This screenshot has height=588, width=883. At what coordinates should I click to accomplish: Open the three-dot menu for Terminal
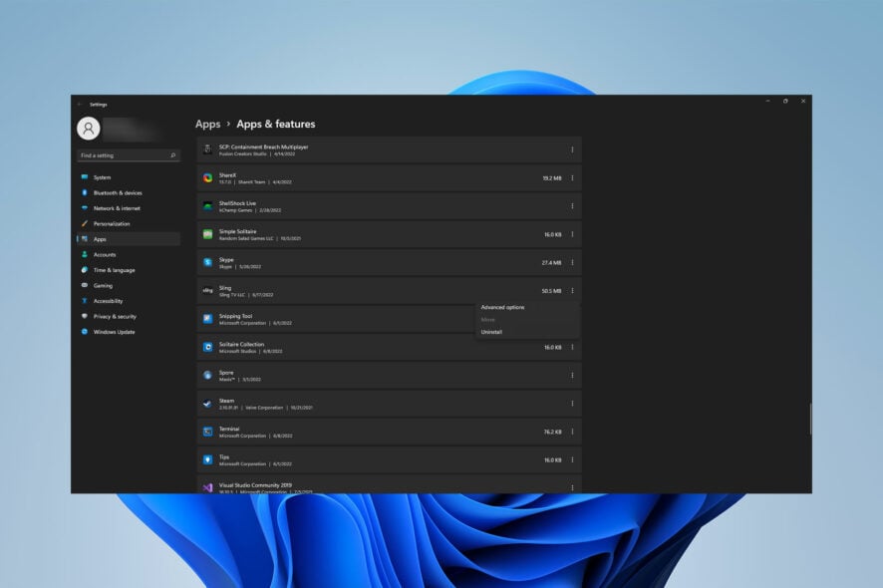point(572,432)
